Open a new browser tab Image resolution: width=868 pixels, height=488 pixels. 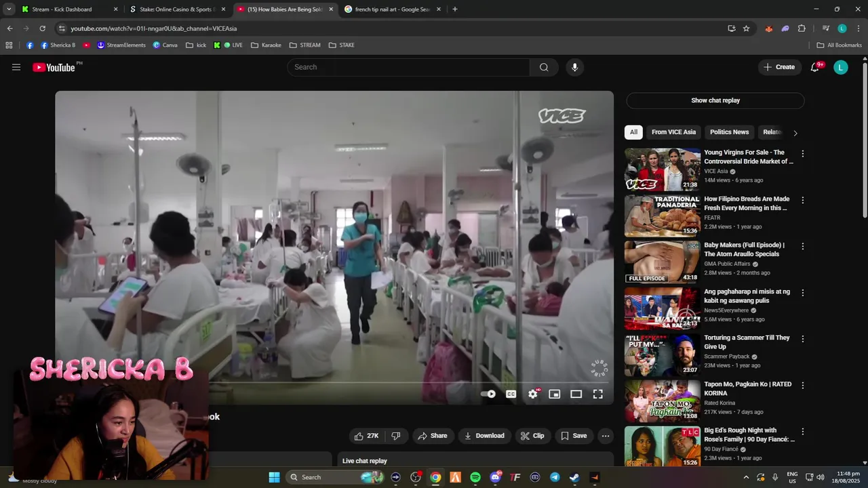point(454,9)
